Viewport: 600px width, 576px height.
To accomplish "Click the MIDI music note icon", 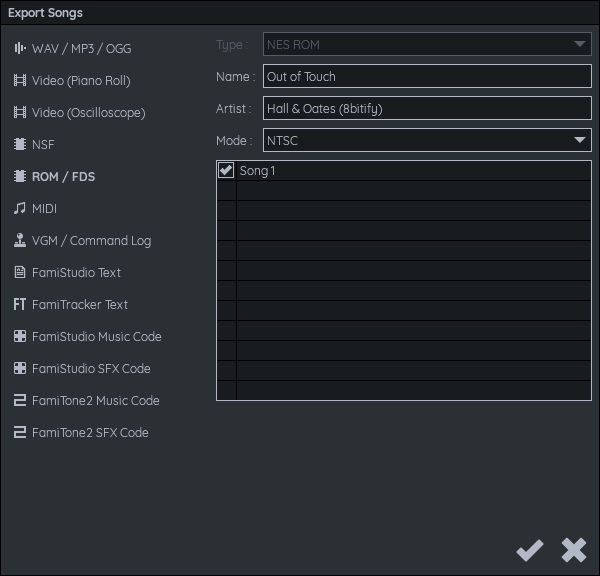I will 19,208.
